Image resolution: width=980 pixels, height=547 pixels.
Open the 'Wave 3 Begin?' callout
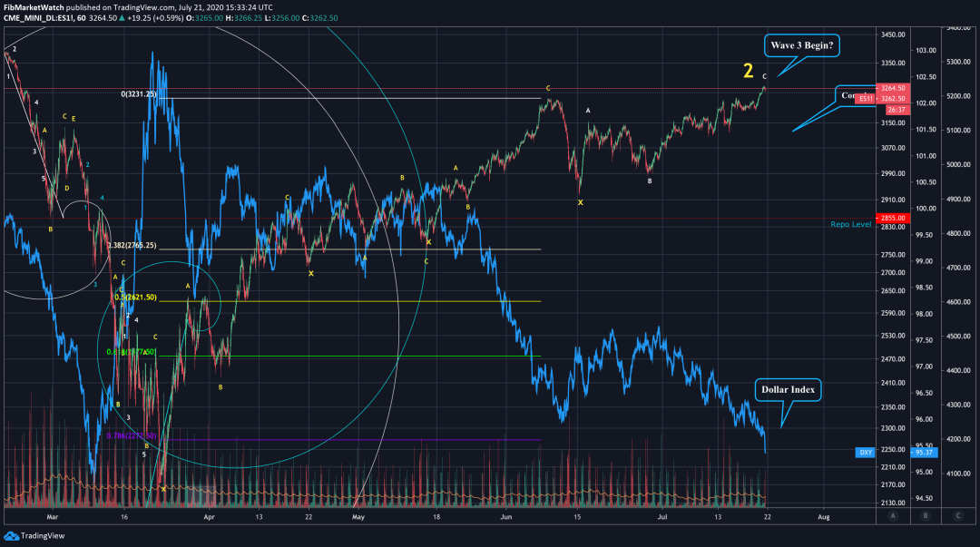pyautogui.click(x=804, y=45)
